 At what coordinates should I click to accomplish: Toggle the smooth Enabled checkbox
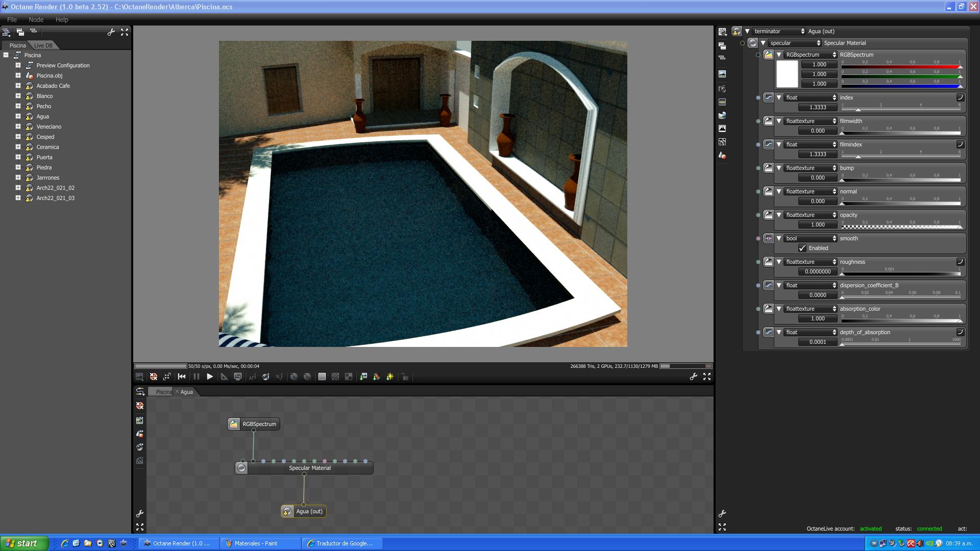[x=802, y=248]
